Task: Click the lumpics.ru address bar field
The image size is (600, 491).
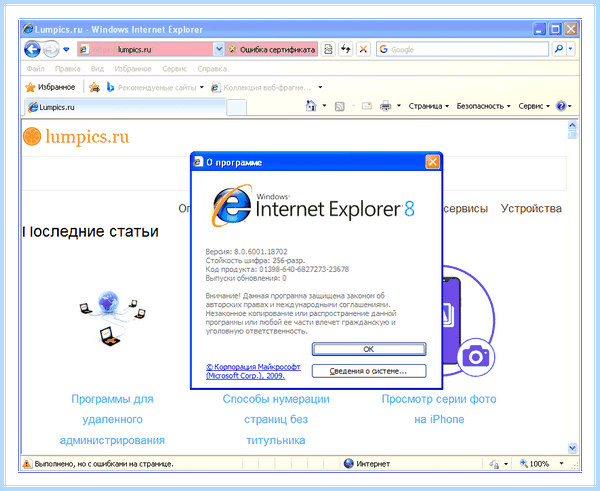Action: pyautogui.click(x=145, y=49)
